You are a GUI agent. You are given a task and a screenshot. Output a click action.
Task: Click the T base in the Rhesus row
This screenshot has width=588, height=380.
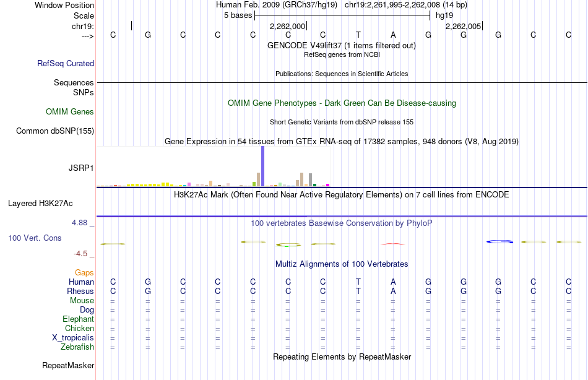tap(358, 291)
